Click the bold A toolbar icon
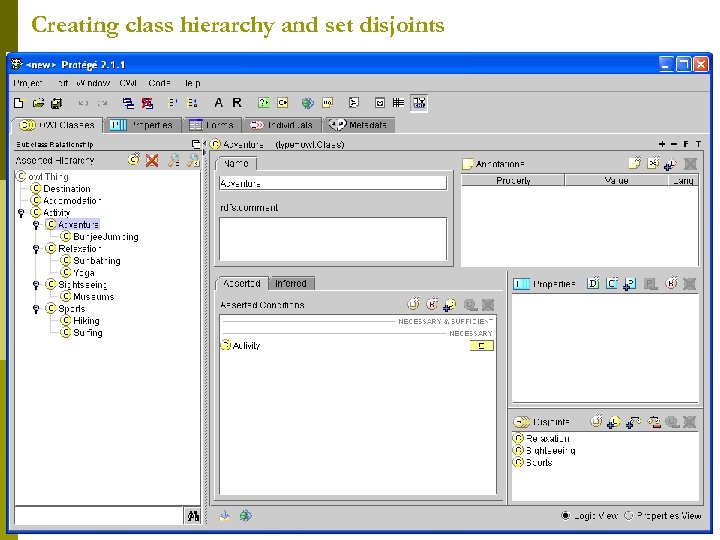The height and width of the screenshot is (540, 720). click(x=219, y=103)
